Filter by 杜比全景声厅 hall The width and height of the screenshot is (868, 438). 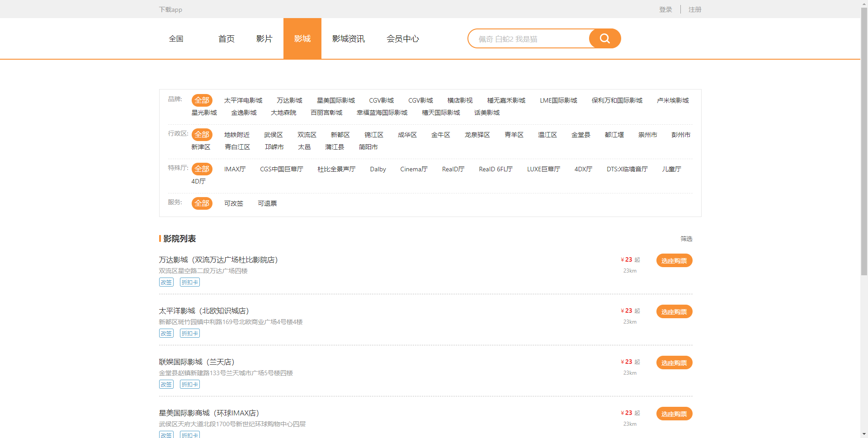[336, 169]
